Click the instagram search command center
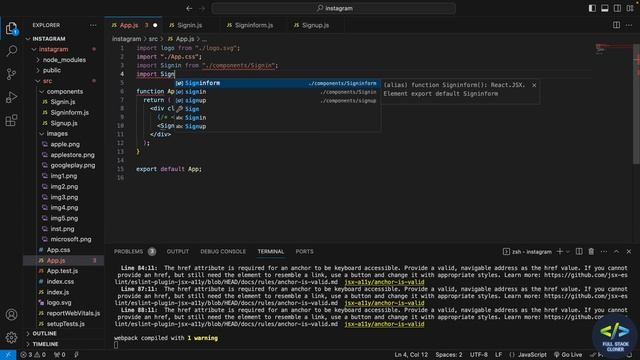This screenshot has width=640, height=360. (333, 8)
